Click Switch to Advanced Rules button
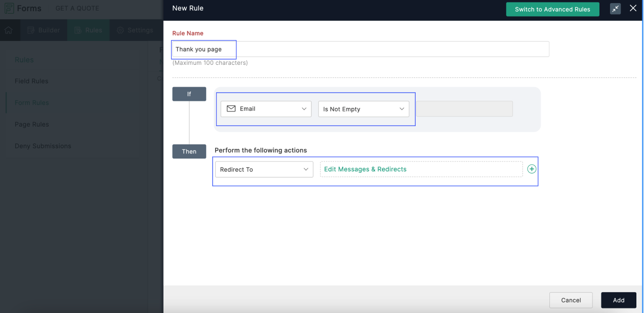Viewport: 644px width, 313px height. pyautogui.click(x=552, y=9)
